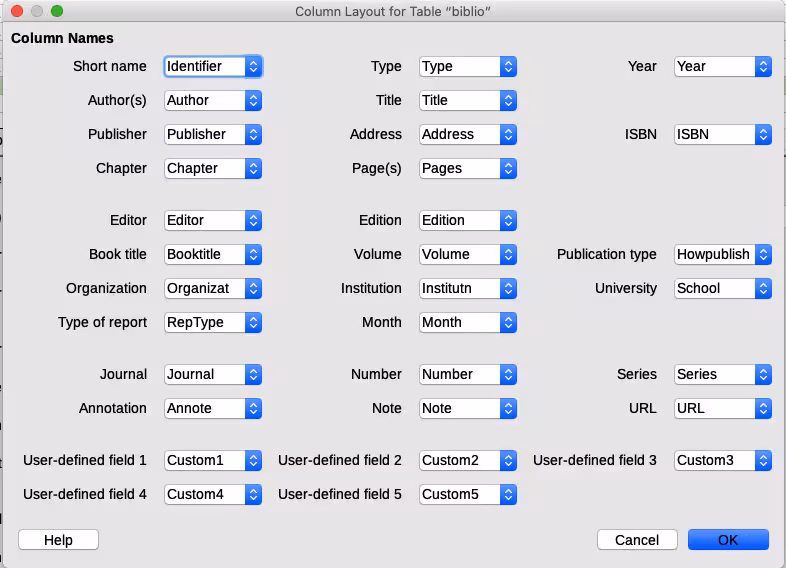The image size is (786, 568).
Task: Open the Type column dropdown
Action: pyautogui.click(x=468, y=66)
